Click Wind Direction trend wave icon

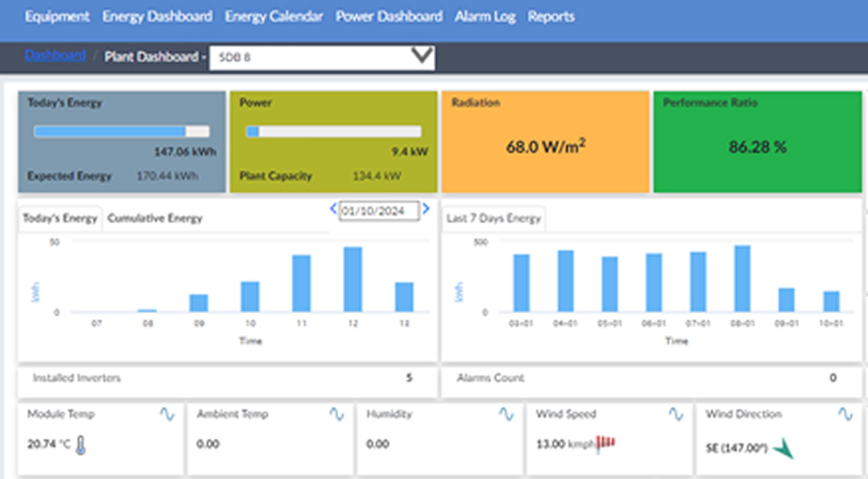(x=846, y=414)
